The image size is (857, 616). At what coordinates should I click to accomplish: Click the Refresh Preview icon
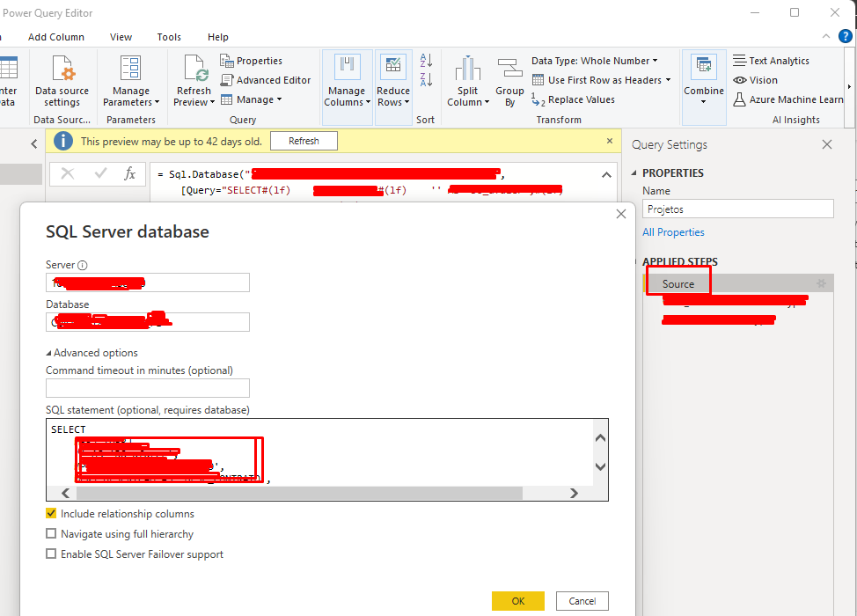194,69
